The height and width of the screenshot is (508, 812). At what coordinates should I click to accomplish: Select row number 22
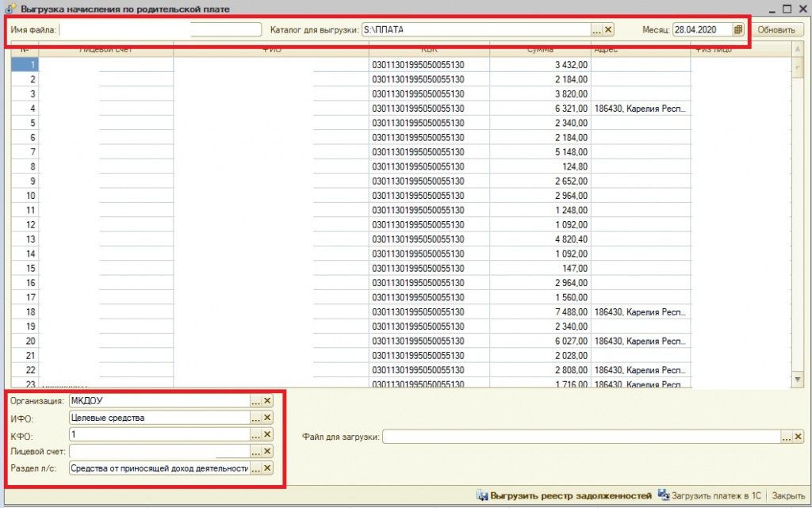(25, 370)
